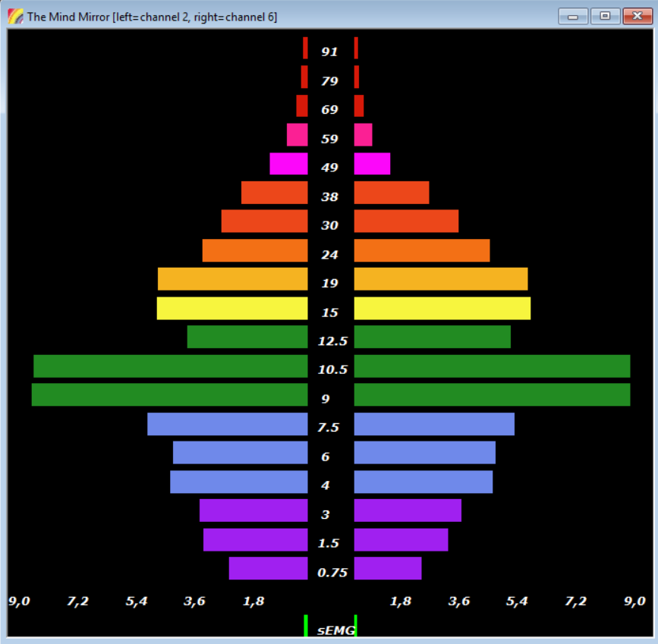658x644 pixels.
Task: Click the right green sEMG indicator bar
Action: (355, 626)
